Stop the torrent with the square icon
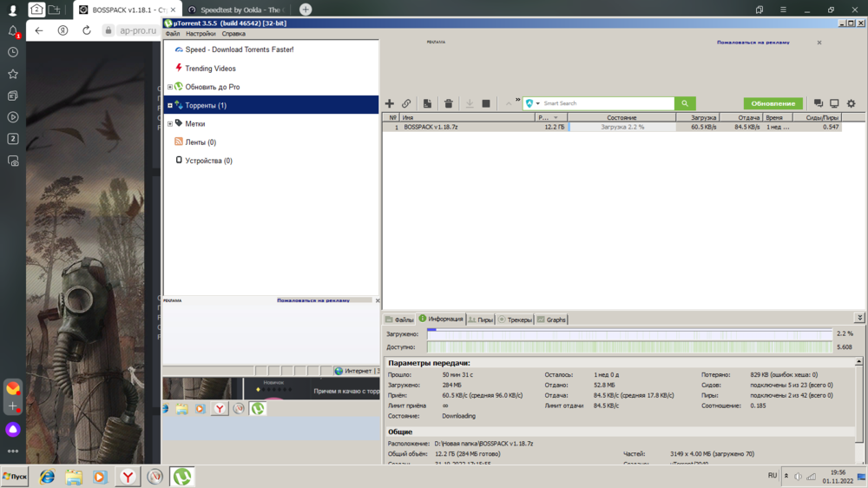Screen dimensions: 868x488 point(486,103)
